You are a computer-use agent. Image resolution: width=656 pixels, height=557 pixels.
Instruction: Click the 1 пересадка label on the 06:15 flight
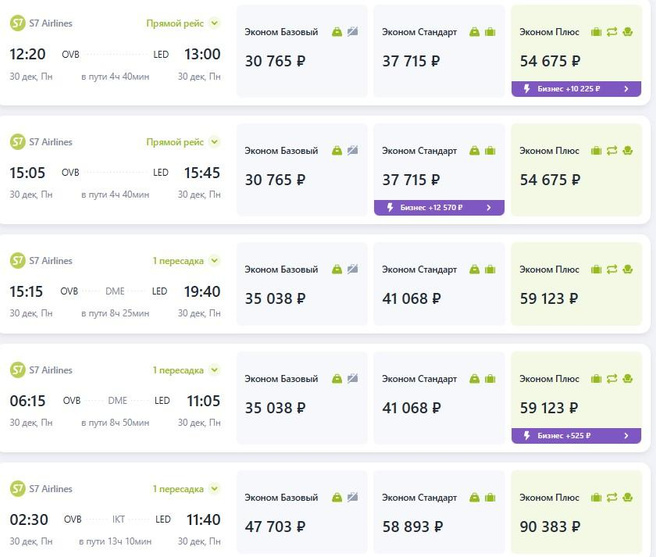coord(178,370)
